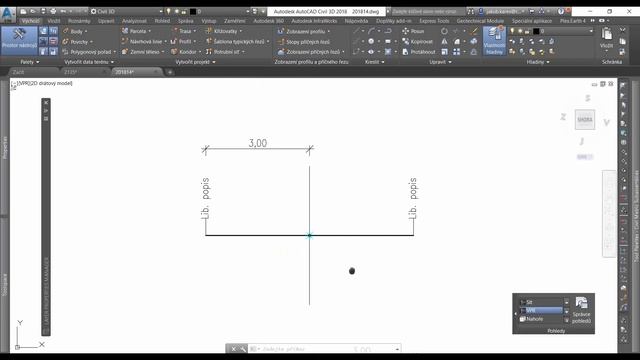
Task: Expand the Hladiny panel
Action: (538, 62)
